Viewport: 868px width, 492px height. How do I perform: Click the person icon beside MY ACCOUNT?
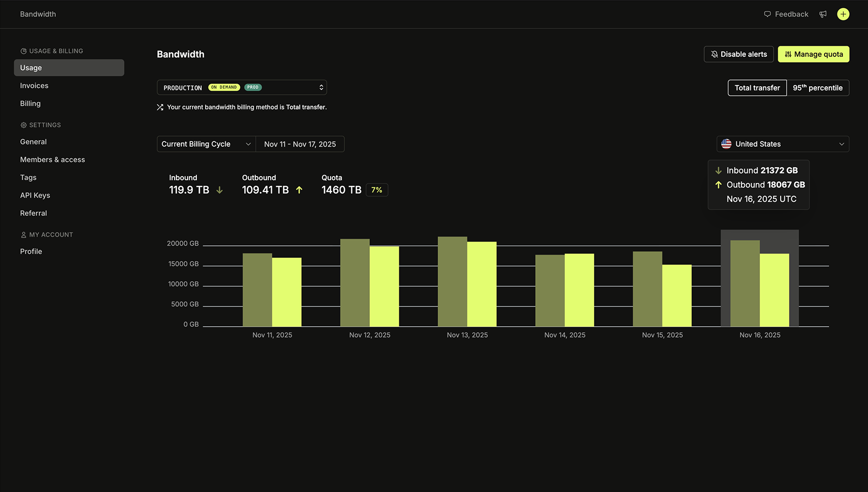click(24, 234)
